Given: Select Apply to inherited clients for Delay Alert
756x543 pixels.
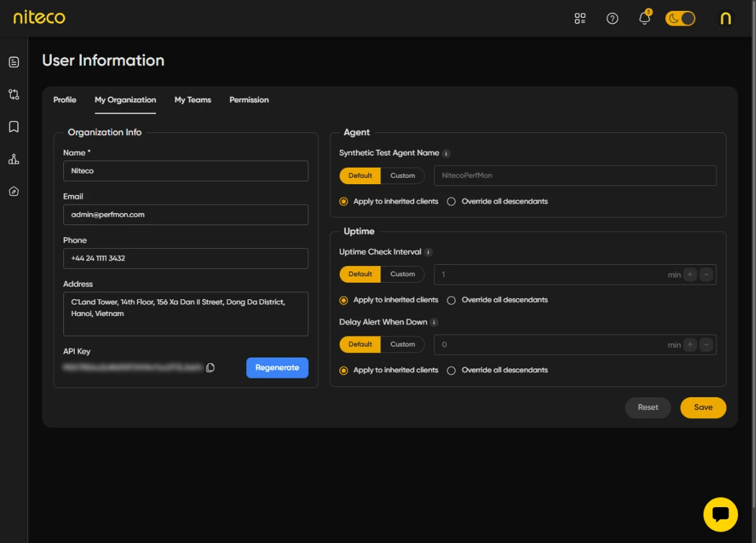Looking at the screenshot, I should point(344,370).
